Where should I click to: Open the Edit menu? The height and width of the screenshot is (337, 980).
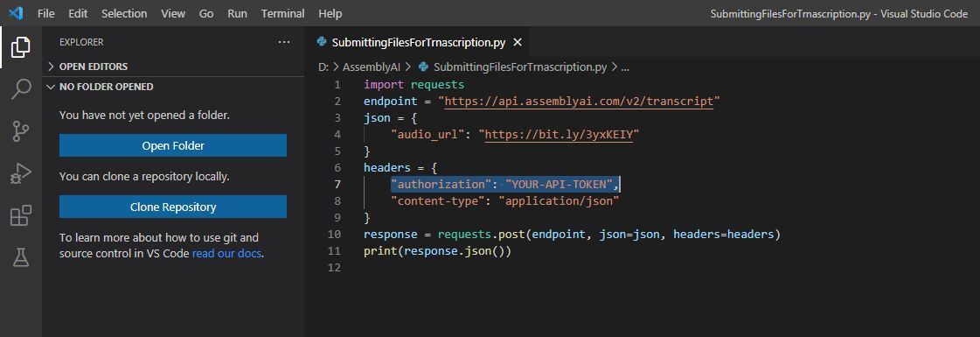(x=78, y=13)
